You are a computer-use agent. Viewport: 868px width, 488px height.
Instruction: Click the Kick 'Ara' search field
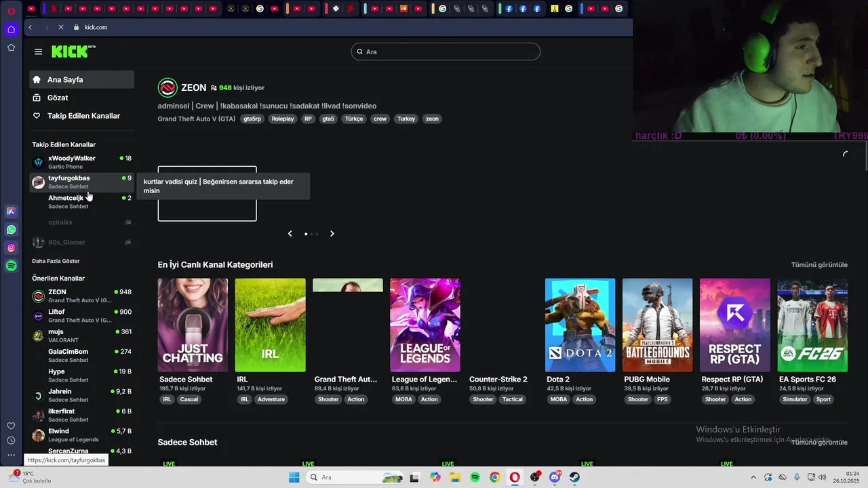(x=446, y=52)
